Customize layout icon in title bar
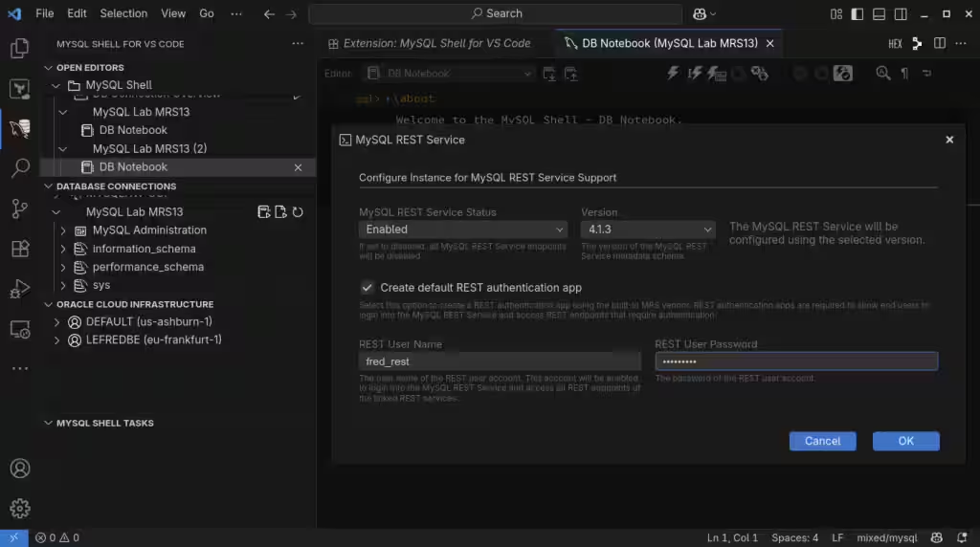This screenshot has height=547, width=980. pyautogui.click(x=836, y=13)
